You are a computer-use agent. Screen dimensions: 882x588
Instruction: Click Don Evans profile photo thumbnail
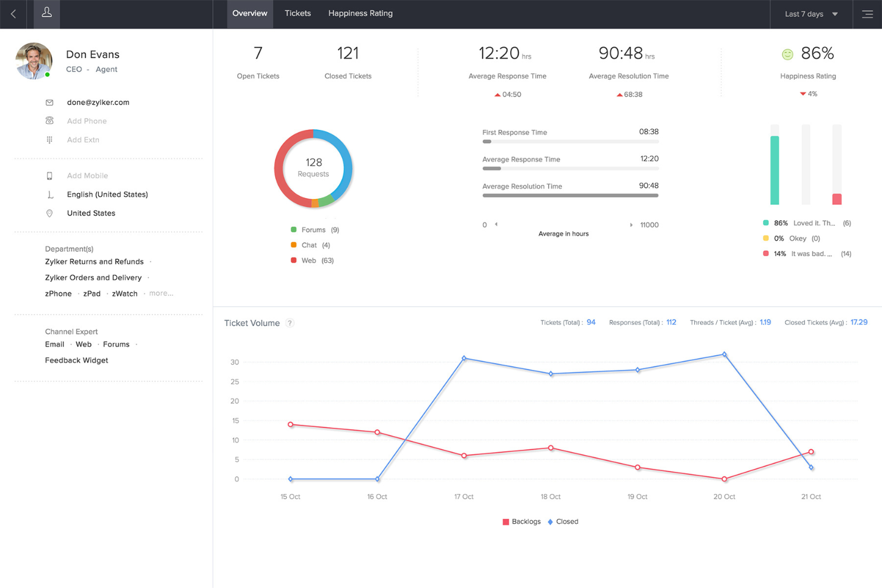pyautogui.click(x=33, y=60)
